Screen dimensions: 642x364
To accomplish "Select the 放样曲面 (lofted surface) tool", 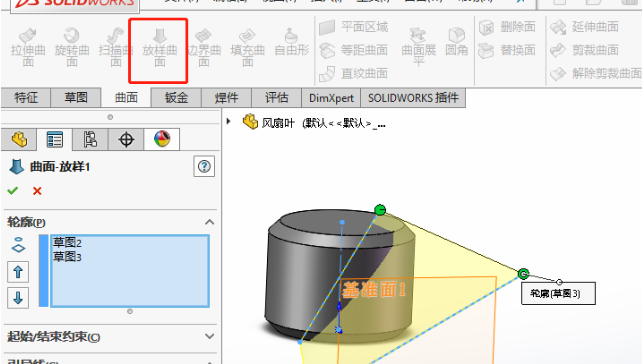I will click(159, 47).
